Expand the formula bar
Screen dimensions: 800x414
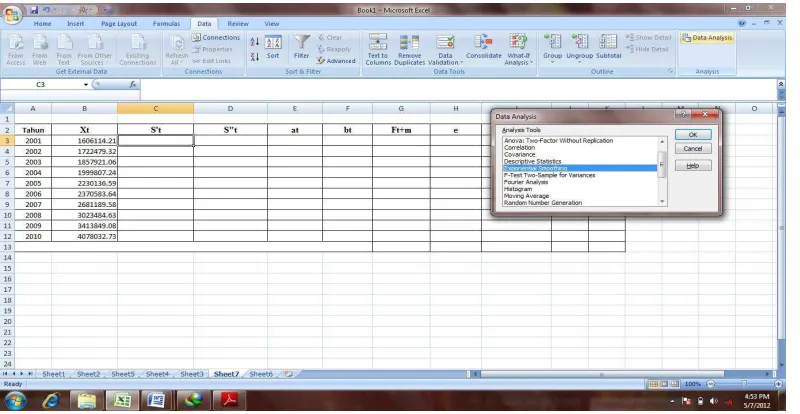pos(781,84)
